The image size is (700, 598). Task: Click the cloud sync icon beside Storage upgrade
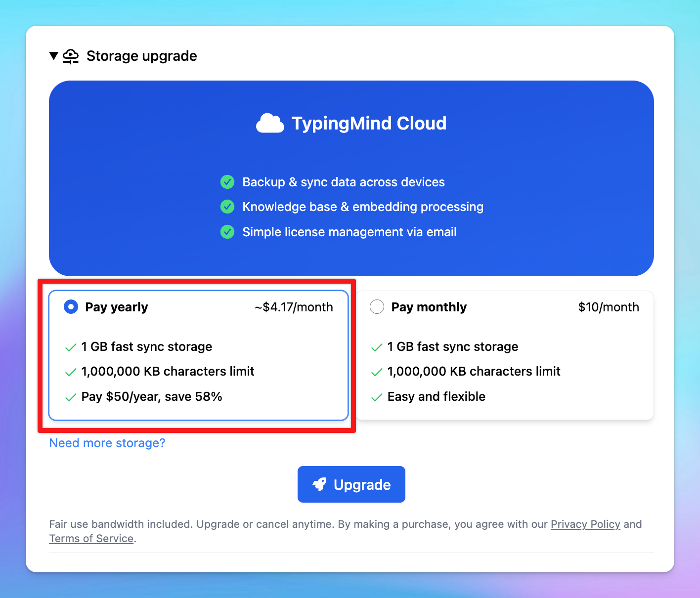point(71,56)
